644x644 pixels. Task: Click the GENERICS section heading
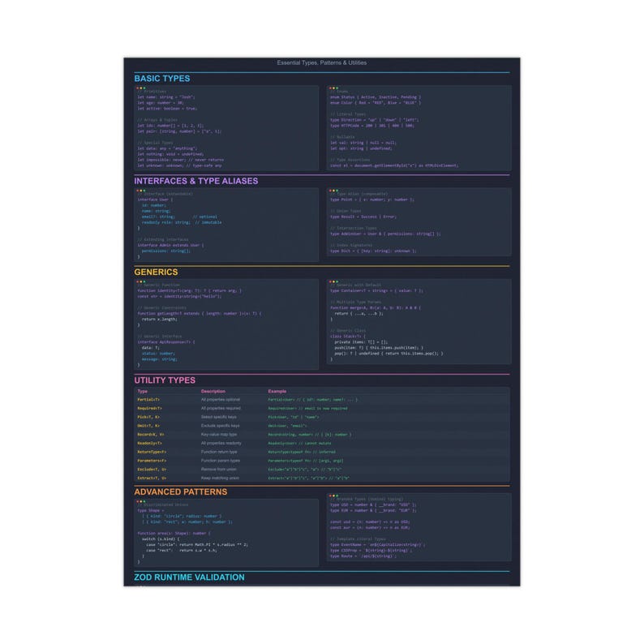click(156, 273)
